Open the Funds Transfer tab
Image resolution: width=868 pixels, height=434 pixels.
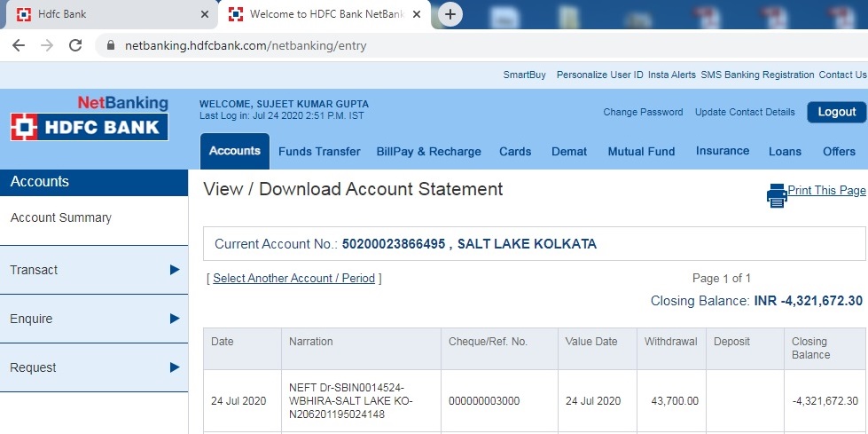319,152
